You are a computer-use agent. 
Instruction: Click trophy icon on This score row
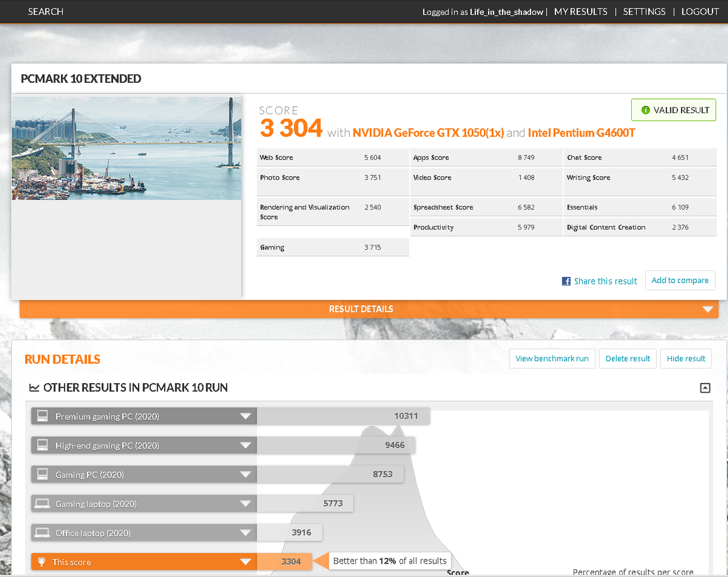[x=42, y=562]
